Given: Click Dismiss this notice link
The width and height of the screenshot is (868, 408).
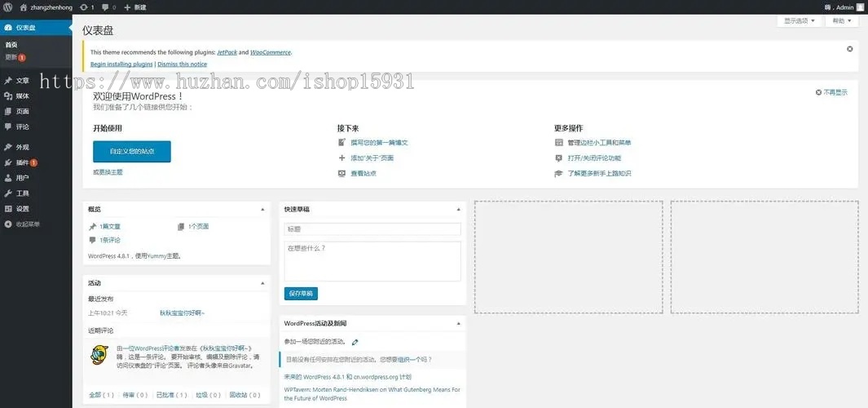Looking at the screenshot, I should pyautogui.click(x=182, y=64).
